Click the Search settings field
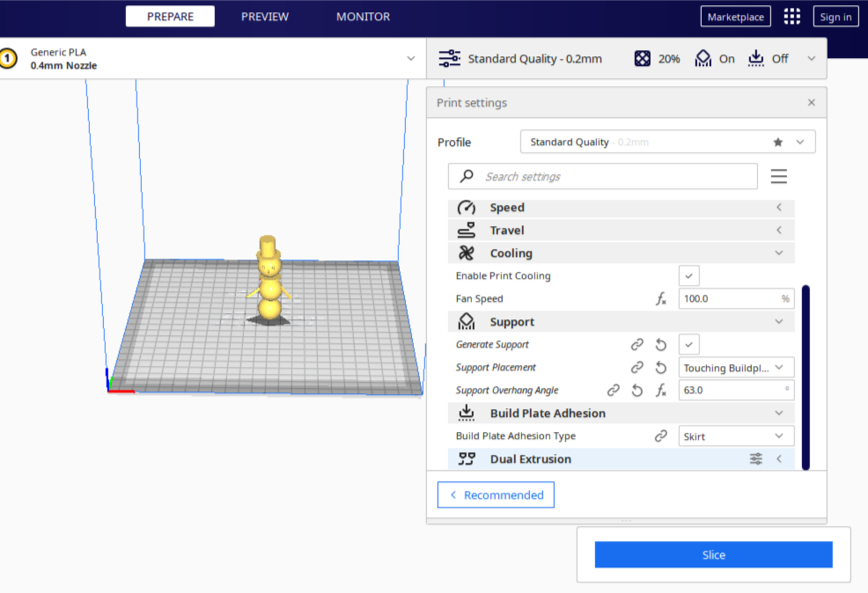The width and height of the screenshot is (868, 593). [603, 177]
